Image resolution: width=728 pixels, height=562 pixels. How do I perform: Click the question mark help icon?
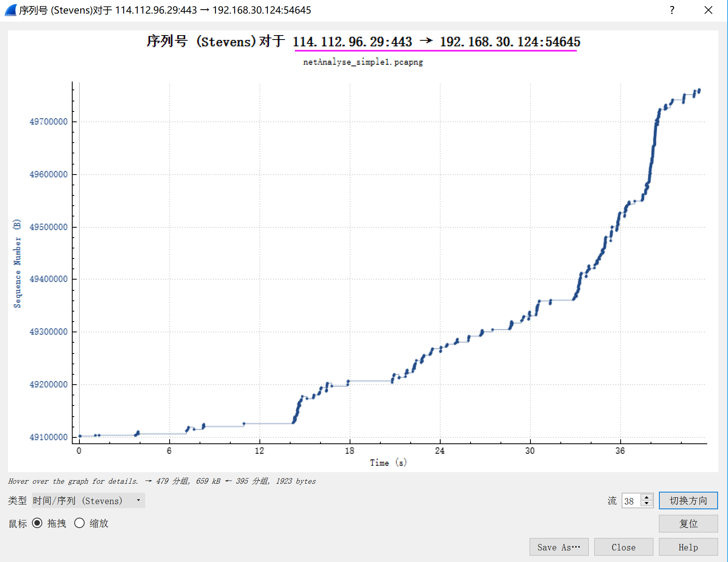pos(672,10)
